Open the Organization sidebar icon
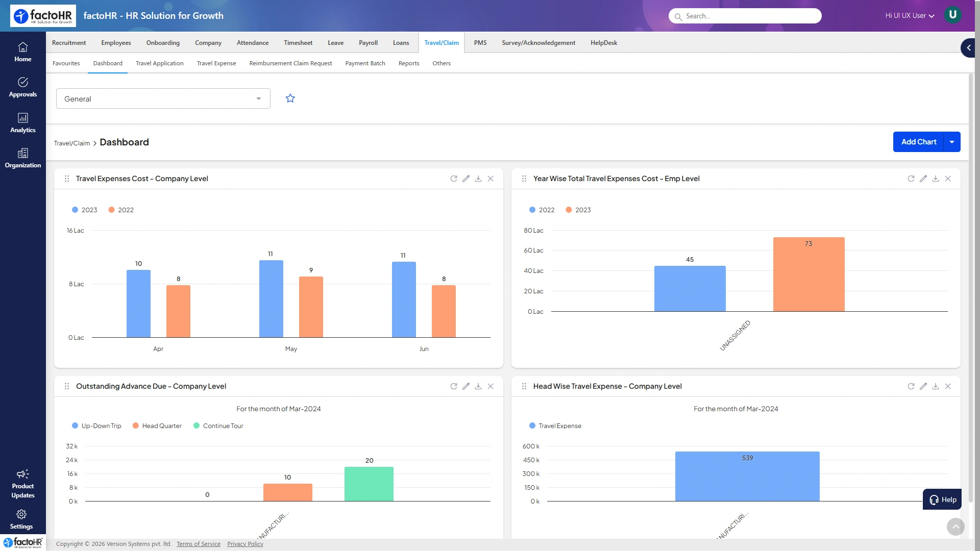This screenshot has height=551, width=980. coord(22,158)
